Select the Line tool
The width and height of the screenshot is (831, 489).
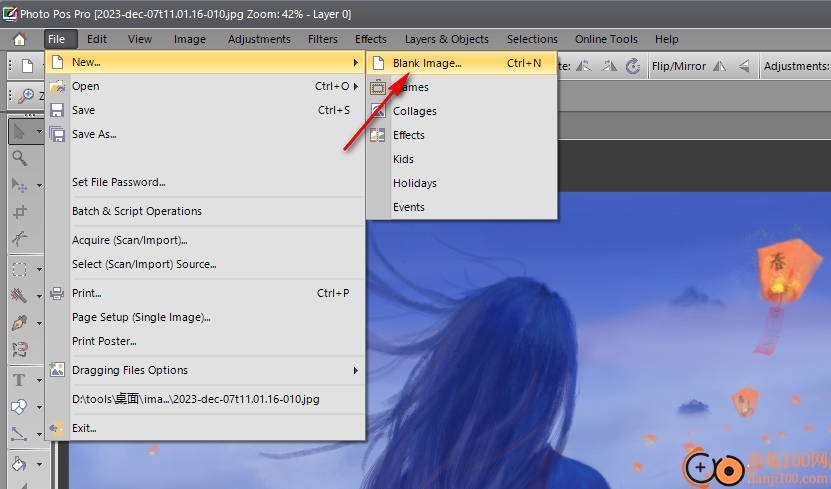[20, 434]
